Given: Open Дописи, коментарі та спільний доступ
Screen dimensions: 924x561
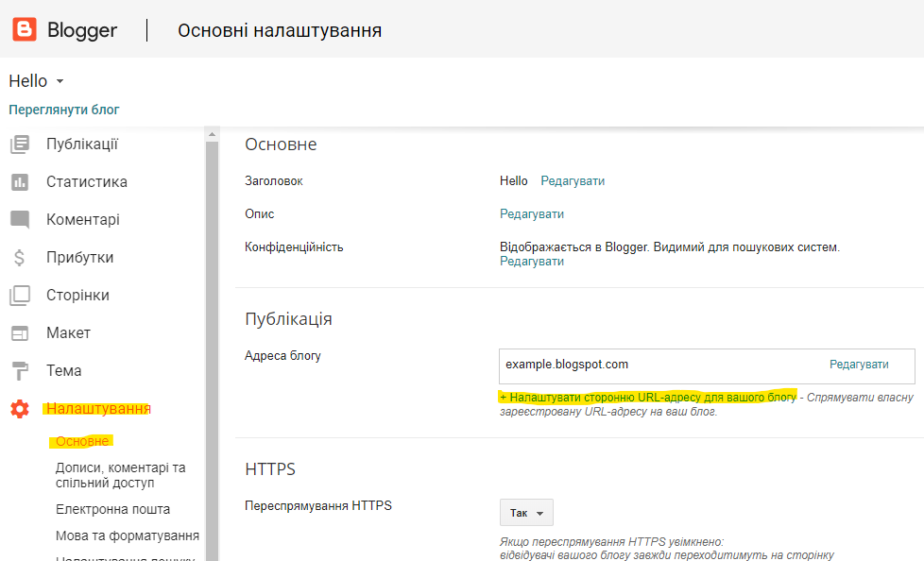Looking at the screenshot, I should pos(120,475).
